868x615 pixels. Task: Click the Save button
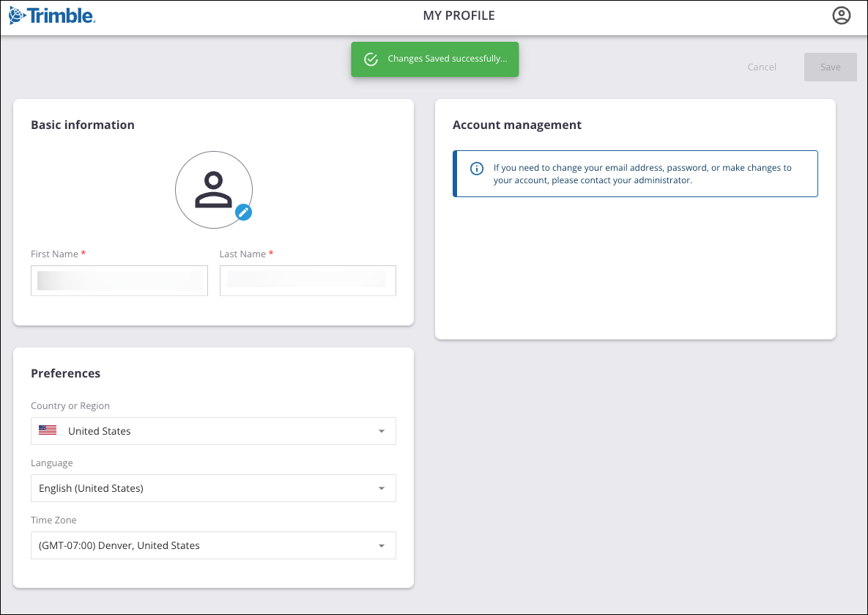point(830,67)
